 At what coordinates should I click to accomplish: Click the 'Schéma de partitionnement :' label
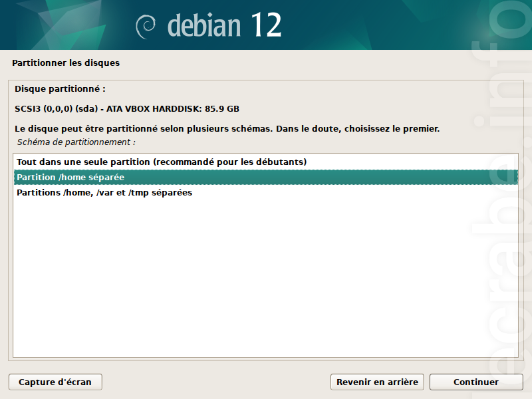tap(76, 142)
